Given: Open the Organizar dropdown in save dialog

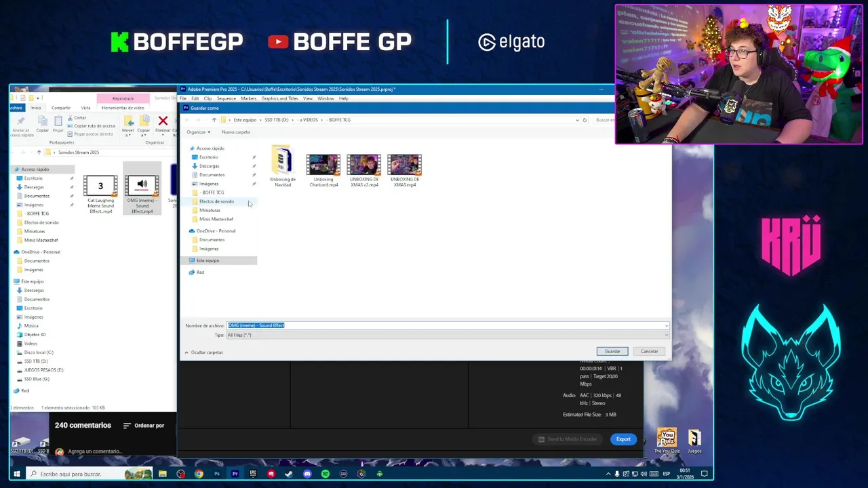Looking at the screenshot, I should coord(198,132).
